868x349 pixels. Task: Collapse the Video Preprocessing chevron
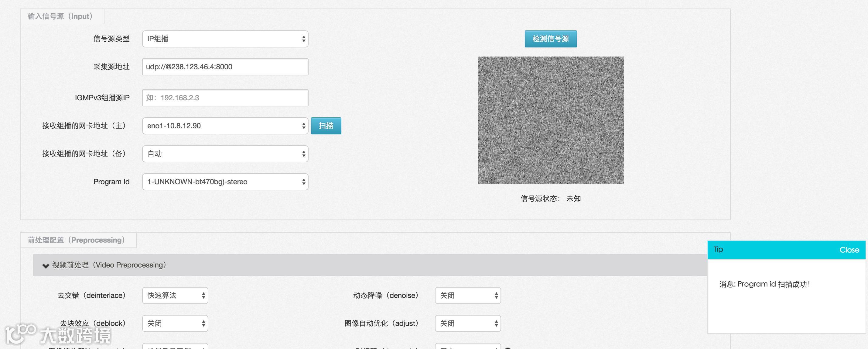coord(46,265)
